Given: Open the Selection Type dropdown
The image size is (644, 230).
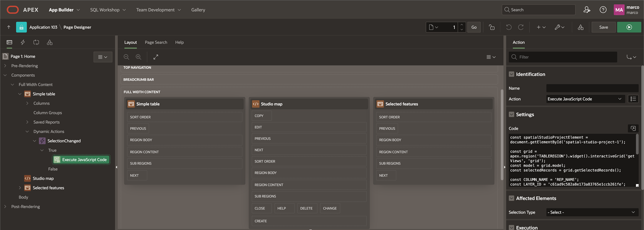Looking at the screenshot, I should (x=592, y=212).
